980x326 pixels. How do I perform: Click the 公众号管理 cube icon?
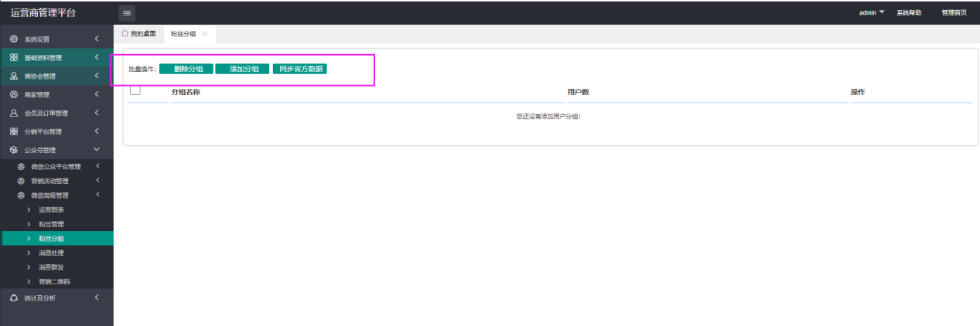[14, 150]
